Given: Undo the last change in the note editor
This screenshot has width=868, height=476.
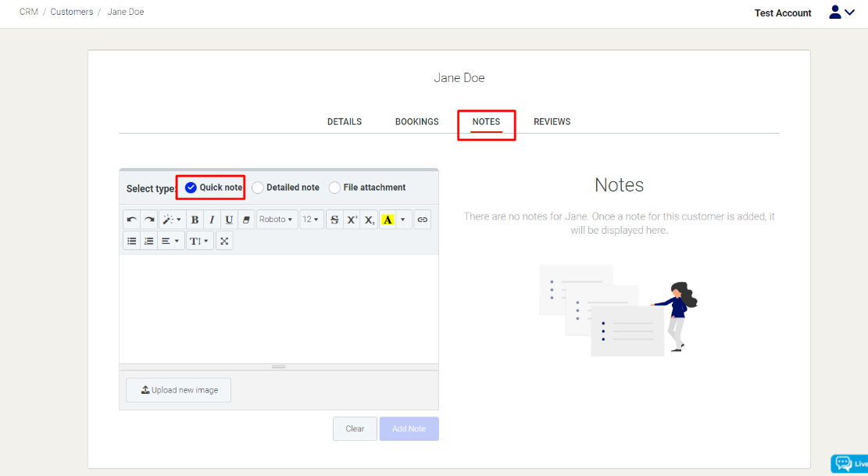Looking at the screenshot, I should [131, 219].
